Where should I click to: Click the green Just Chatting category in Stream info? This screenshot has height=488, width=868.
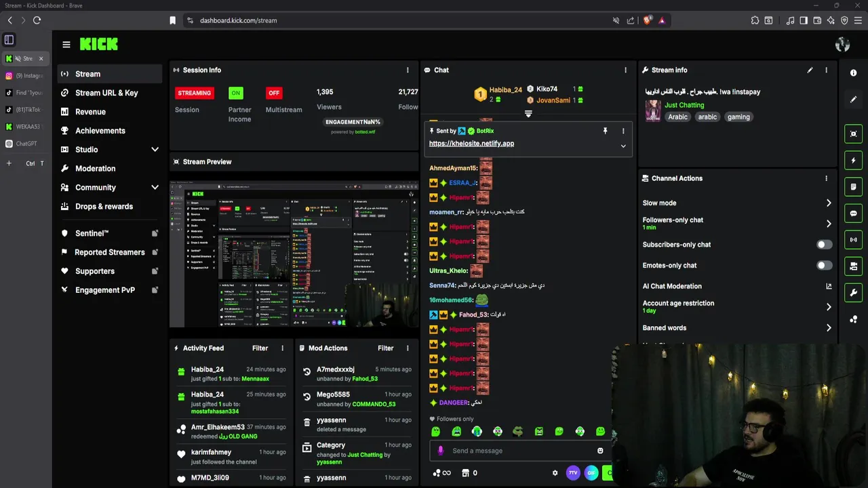[x=684, y=105]
